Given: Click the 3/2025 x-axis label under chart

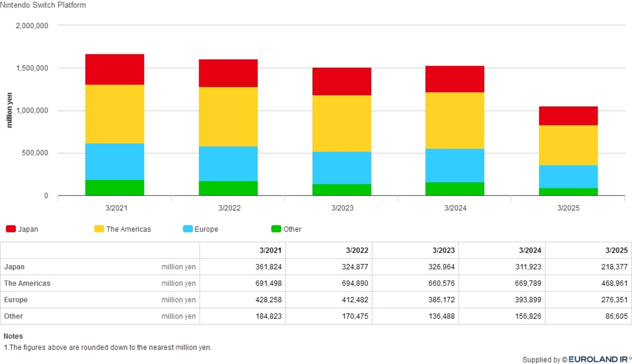Looking at the screenshot, I should (568, 208).
